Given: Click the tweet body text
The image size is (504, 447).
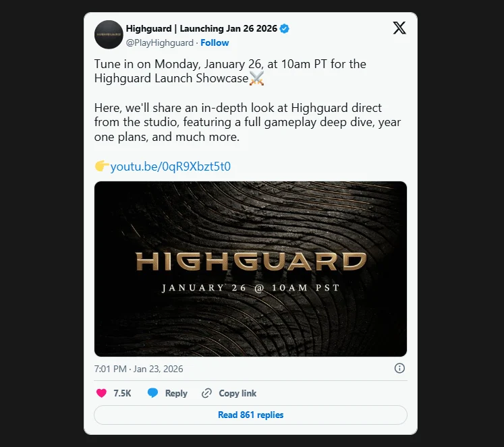Looking at the screenshot, I should click(248, 100).
